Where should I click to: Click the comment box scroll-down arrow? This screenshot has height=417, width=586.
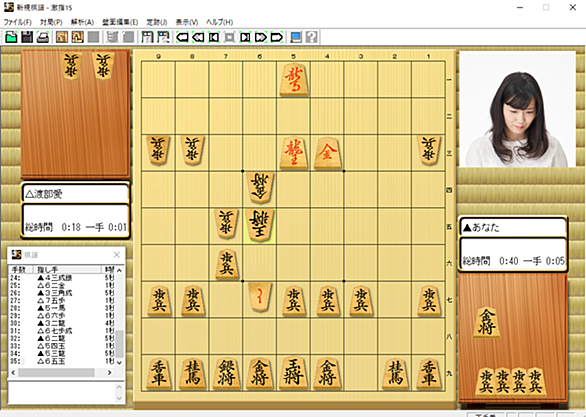point(119,399)
